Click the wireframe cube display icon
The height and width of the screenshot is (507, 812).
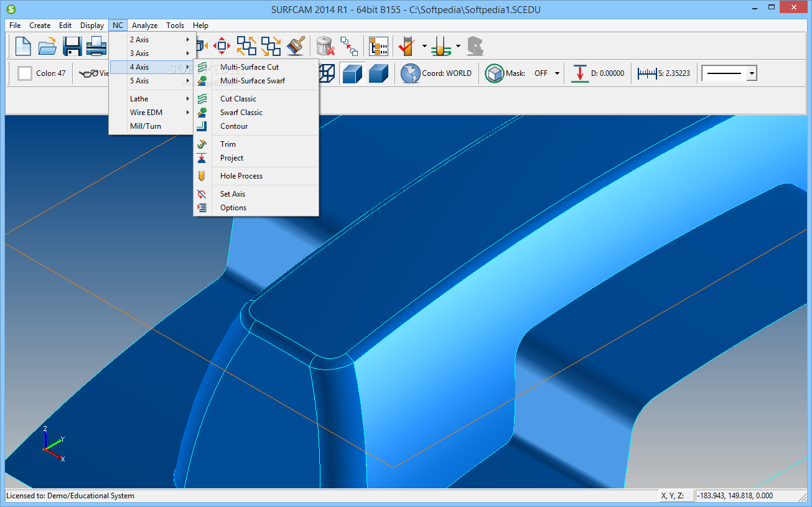328,73
